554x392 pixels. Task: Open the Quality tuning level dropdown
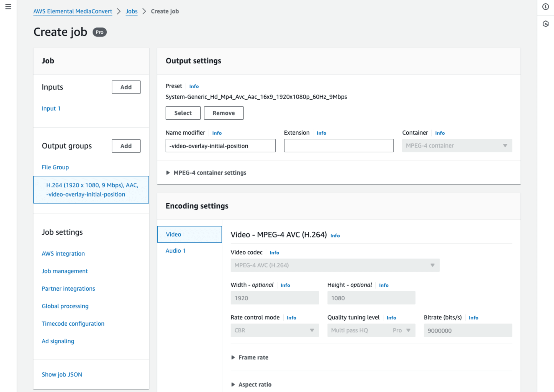tap(371, 330)
